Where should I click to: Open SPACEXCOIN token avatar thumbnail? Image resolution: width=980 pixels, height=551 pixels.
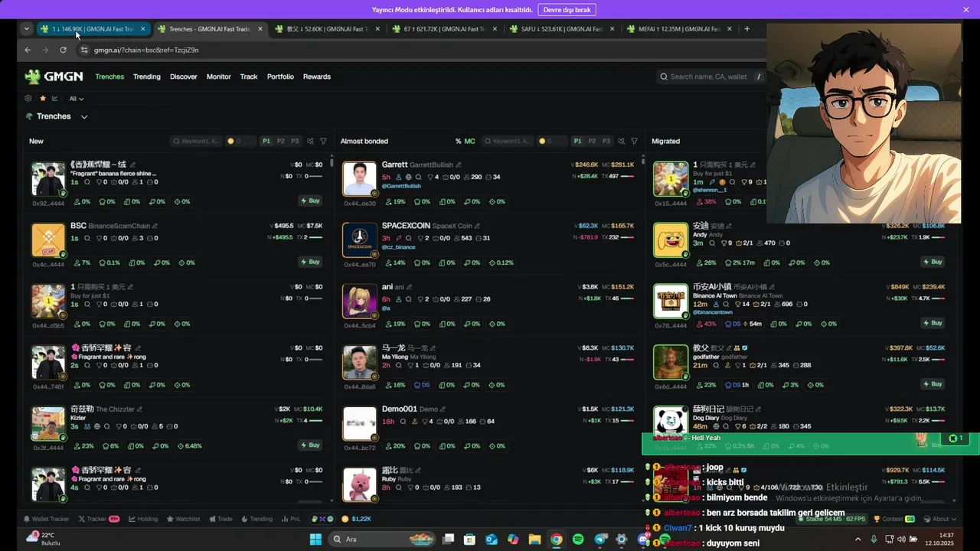point(359,240)
